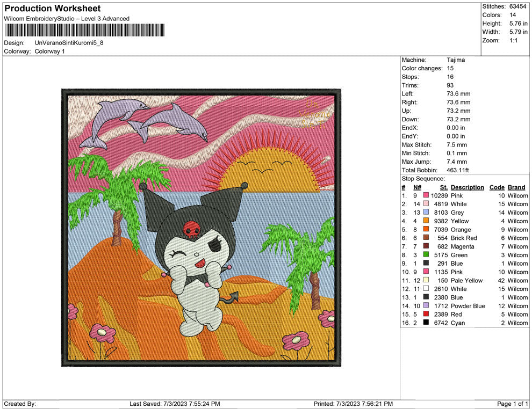Screen dimensions: 532x409
Task: Click the Magenta swatch in stop 7
Action: 426,246
